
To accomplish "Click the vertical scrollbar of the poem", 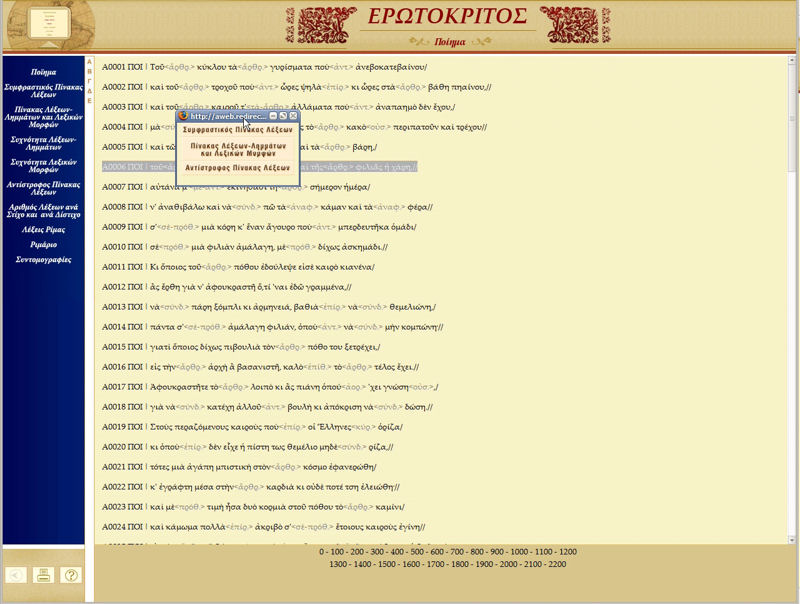I will [x=793, y=300].
